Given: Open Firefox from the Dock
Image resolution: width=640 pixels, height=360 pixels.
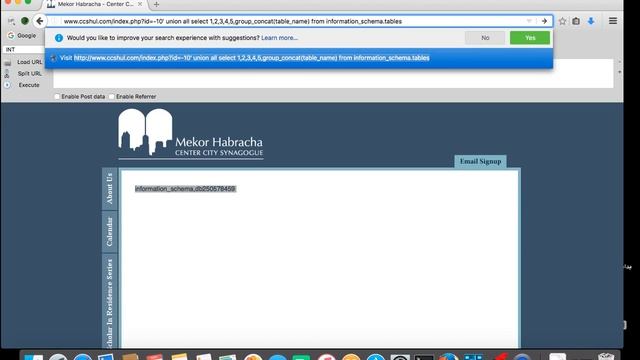Looking at the screenshot, I should tap(449, 356).
